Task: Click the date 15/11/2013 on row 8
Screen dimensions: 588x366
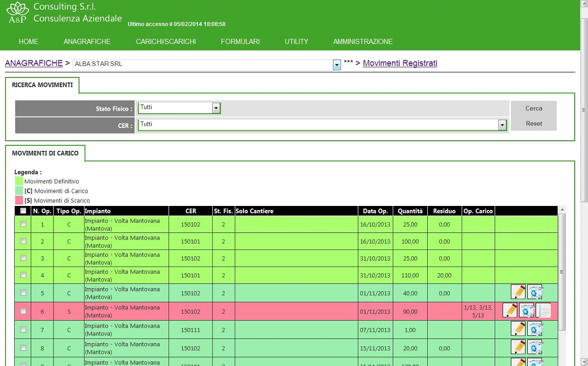Action: click(x=375, y=348)
